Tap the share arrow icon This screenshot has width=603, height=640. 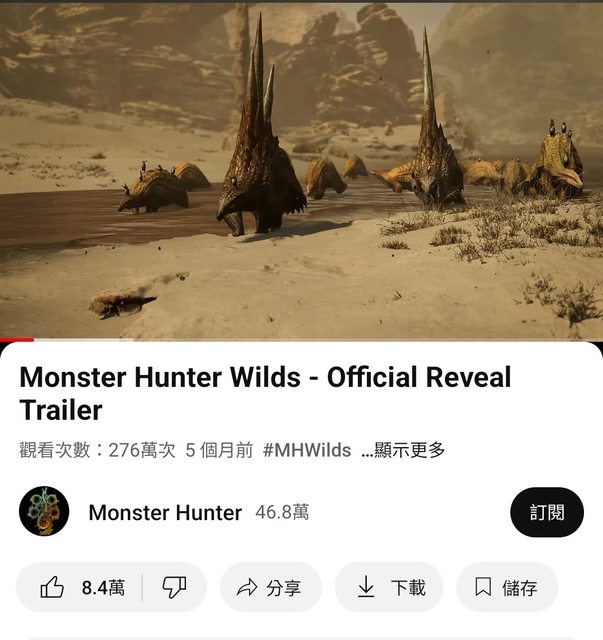pyautogui.click(x=247, y=588)
